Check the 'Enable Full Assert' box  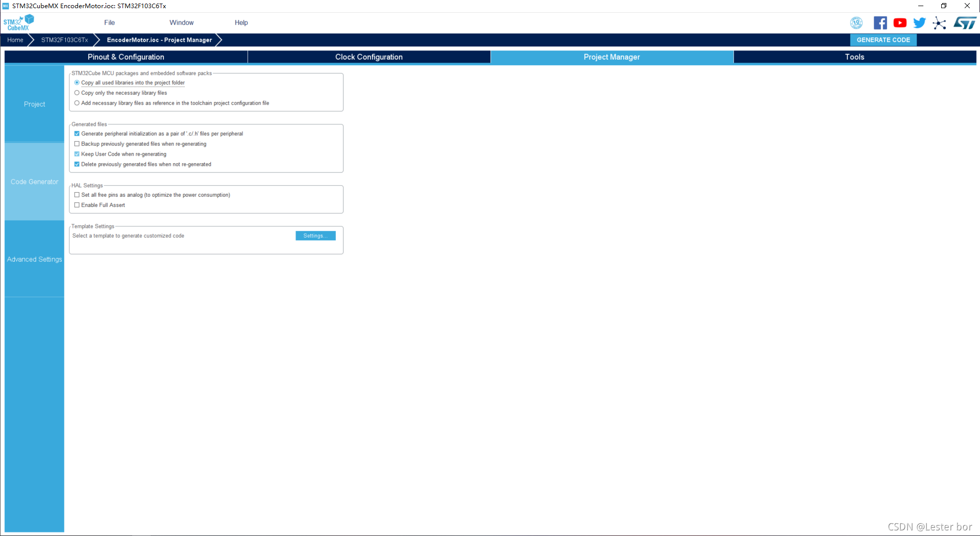(x=77, y=205)
